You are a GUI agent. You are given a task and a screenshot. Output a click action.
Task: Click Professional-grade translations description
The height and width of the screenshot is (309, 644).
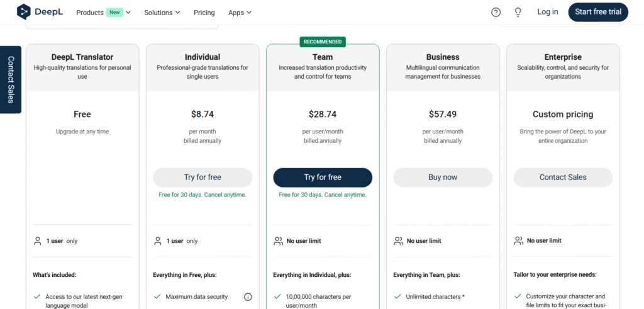(x=203, y=72)
